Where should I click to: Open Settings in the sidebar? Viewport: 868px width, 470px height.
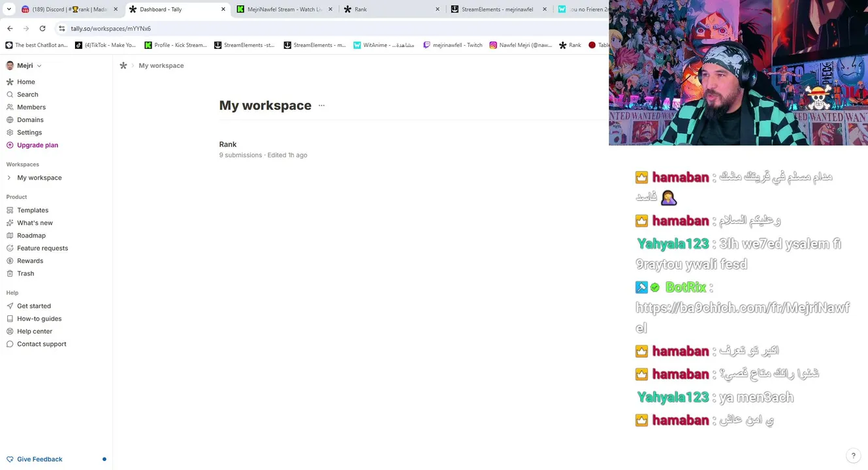pos(29,133)
